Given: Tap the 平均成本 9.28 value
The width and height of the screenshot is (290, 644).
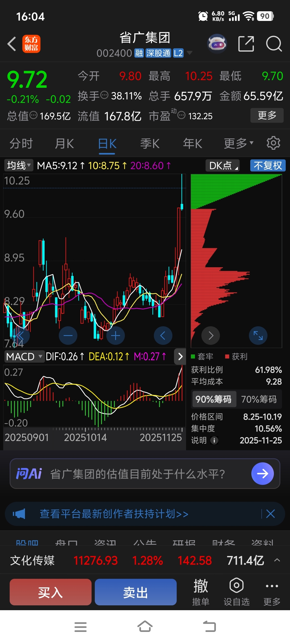Looking at the screenshot, I should click(x=274, y=382).
